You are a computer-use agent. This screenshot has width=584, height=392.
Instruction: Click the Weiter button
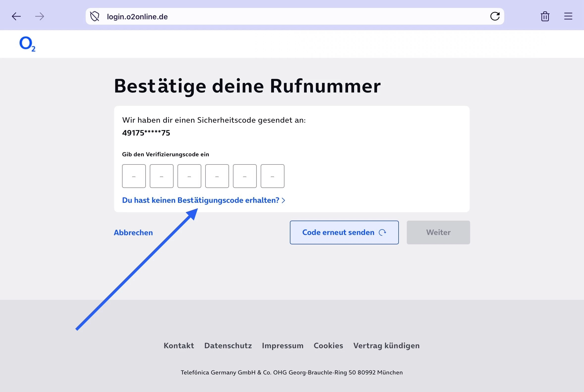(438, 232)
